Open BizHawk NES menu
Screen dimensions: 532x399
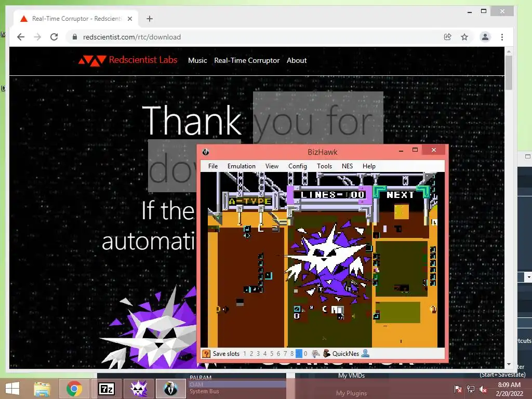tap(347, 166)
